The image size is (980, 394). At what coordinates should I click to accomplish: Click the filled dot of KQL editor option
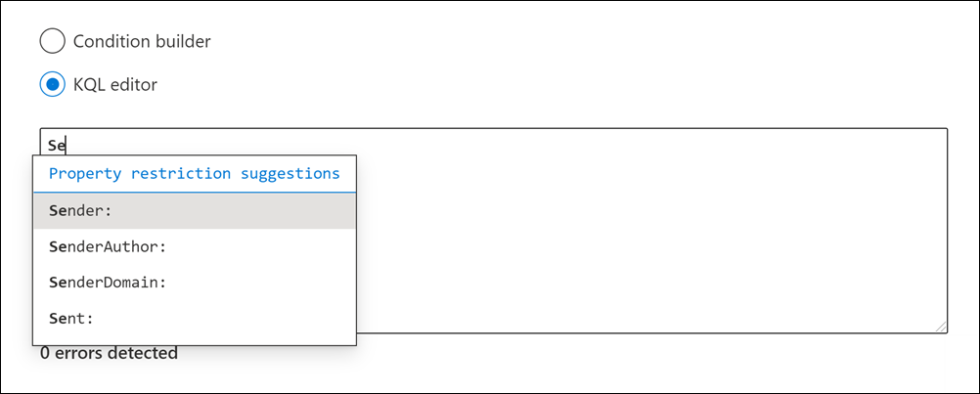tap(53, 85)
